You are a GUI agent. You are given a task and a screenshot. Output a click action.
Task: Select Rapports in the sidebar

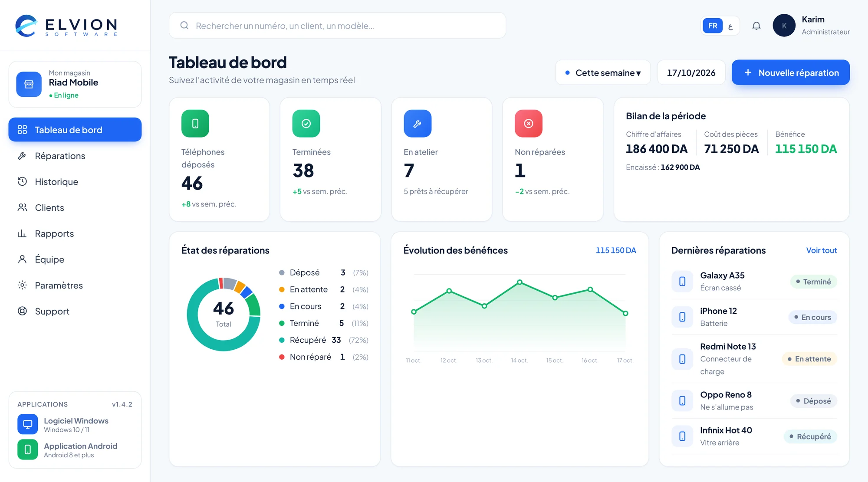(x=75, y=233)
